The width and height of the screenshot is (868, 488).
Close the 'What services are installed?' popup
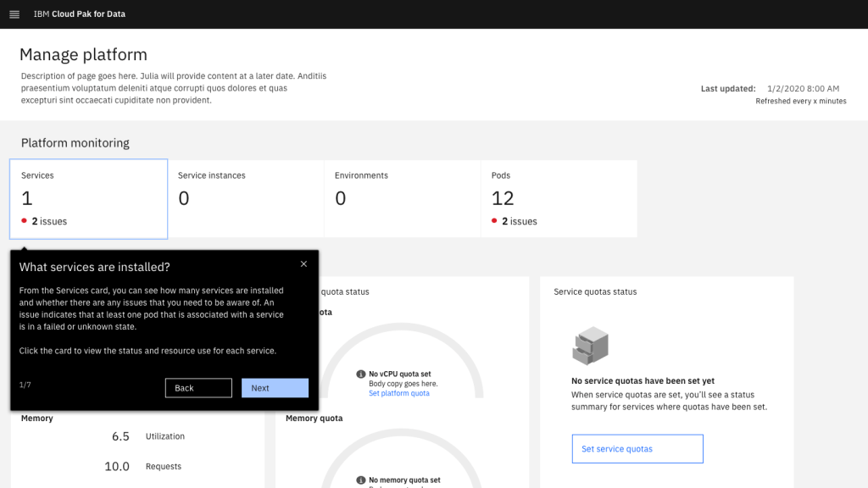[303, 264]
